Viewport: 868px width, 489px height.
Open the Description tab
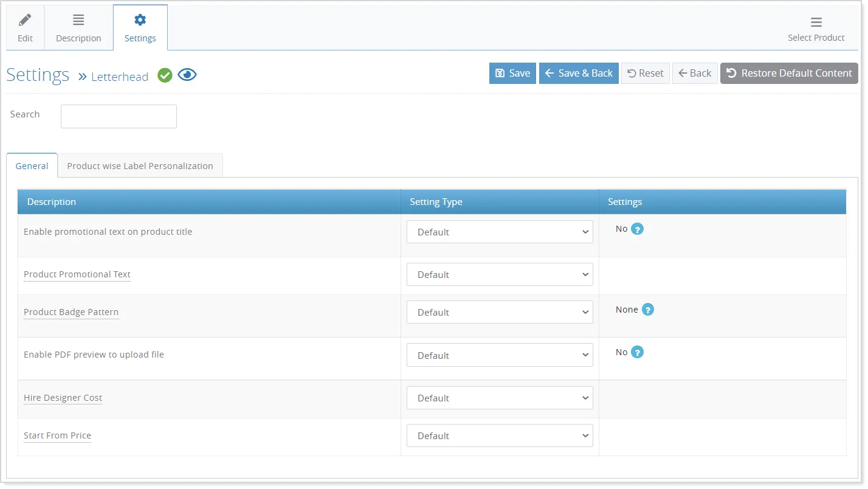[x=78, y=28]
